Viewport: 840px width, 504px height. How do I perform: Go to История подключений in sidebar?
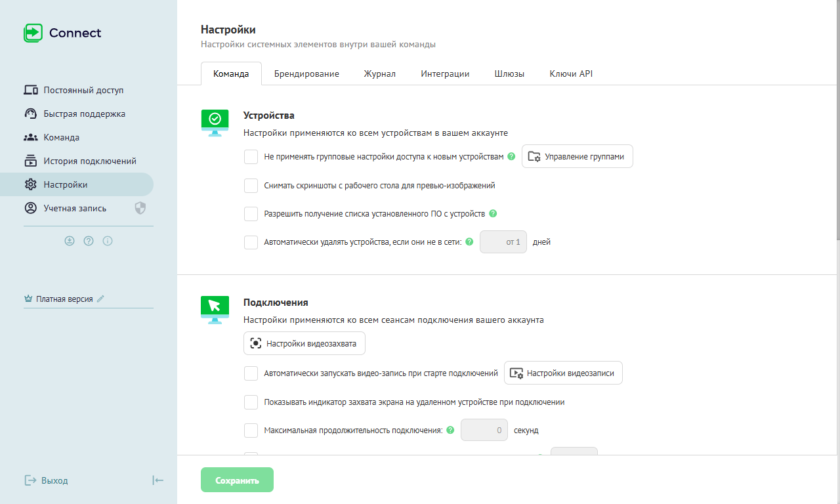[x=89, y=161]
